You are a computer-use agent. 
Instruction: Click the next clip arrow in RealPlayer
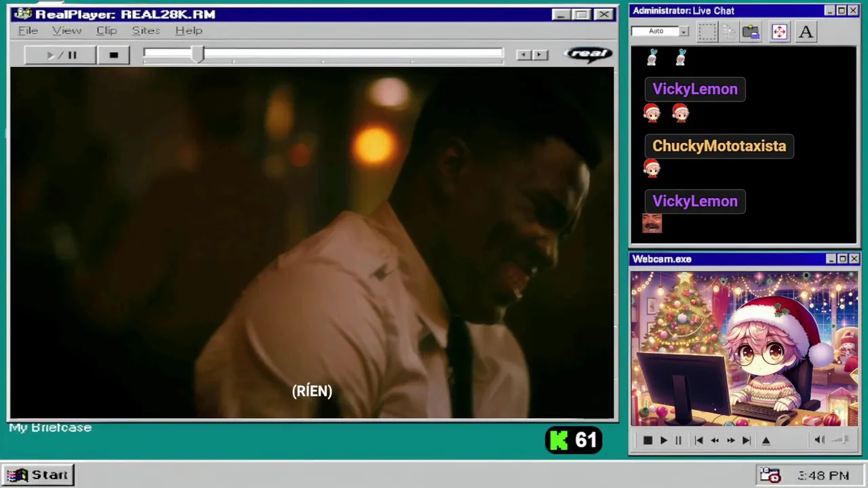click(540, 55)
